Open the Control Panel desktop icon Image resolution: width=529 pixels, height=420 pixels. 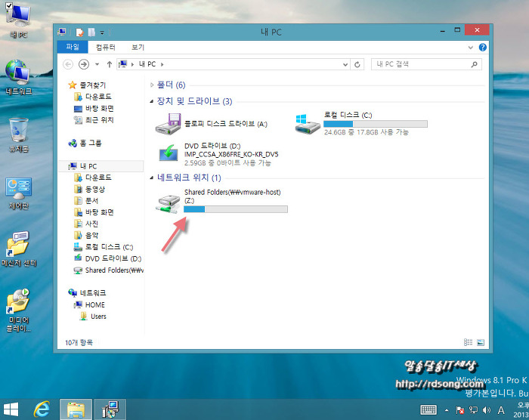(x=17, y=190)
